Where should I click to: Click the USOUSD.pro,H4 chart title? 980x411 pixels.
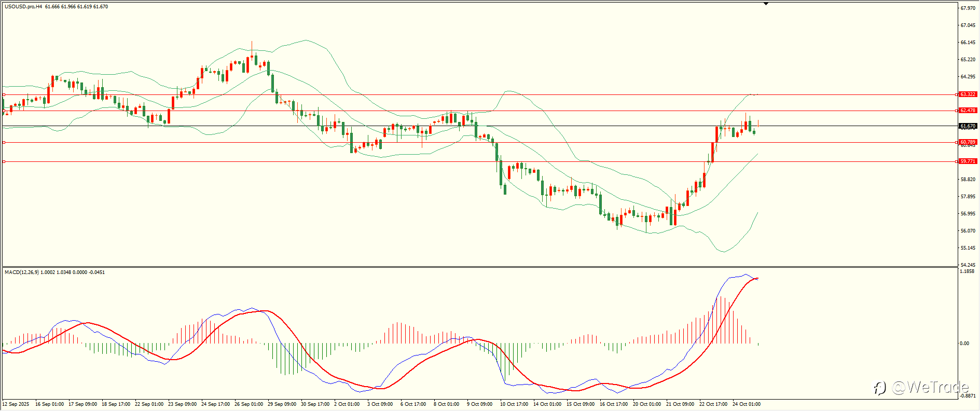(x=23, y=7)
